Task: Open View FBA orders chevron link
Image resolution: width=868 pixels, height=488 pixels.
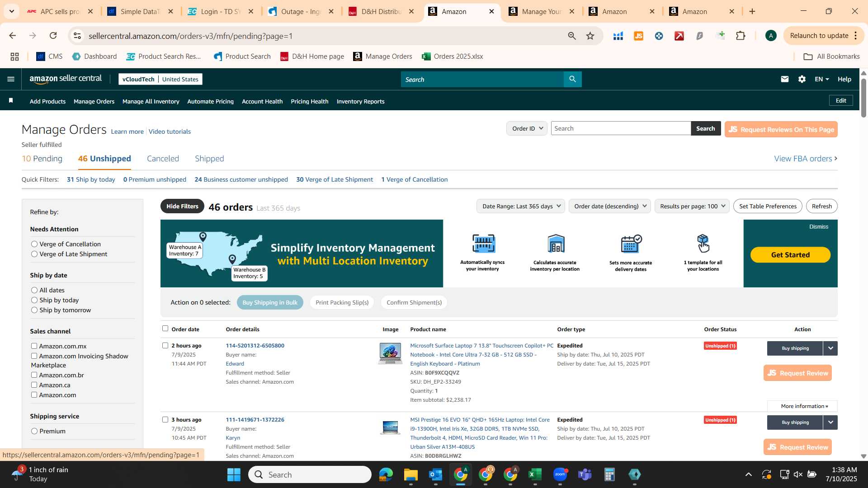Action: click(x=806, y=159)
